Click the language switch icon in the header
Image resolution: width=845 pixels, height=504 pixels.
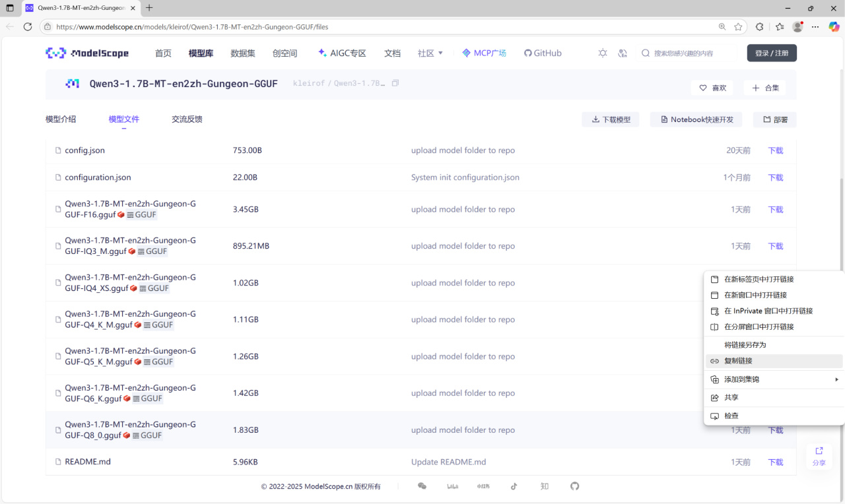pyautogui.click(x=622, y=53)
